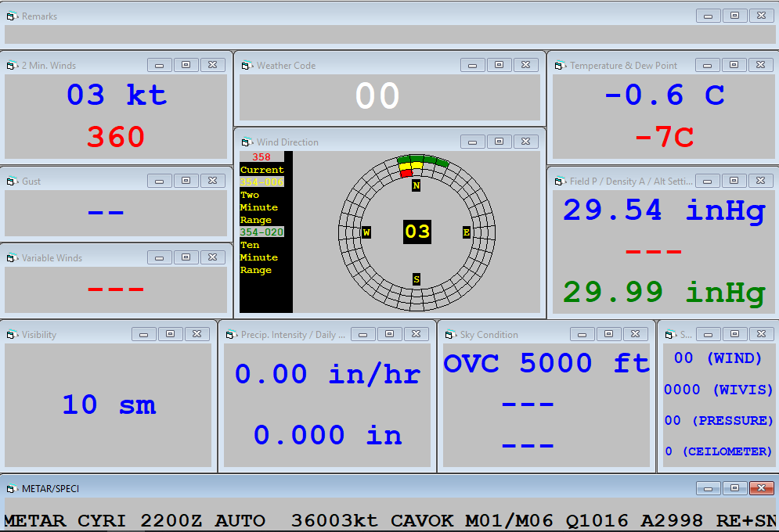Viewport: 779px width, 532px height.
Task: Click the OVC 5000 ft sky condition reading
Action: (x=546, y=363)
